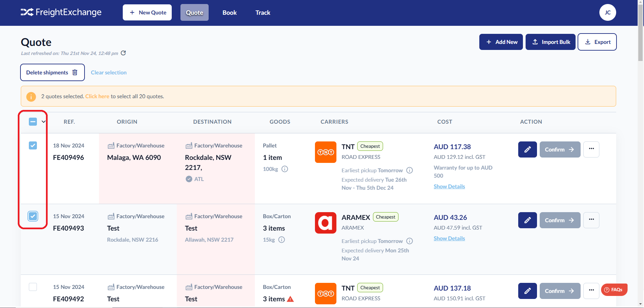This screenshot has width=644, height=308.
Task: Click pickup info icon for Aramex quote
Action: tap(410, 241)
